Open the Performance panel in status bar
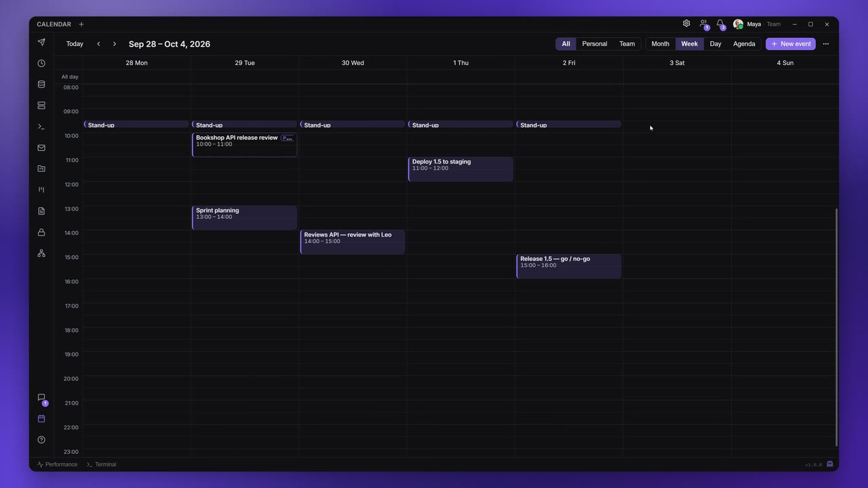The image size is (868, 488). click(58, 464)
